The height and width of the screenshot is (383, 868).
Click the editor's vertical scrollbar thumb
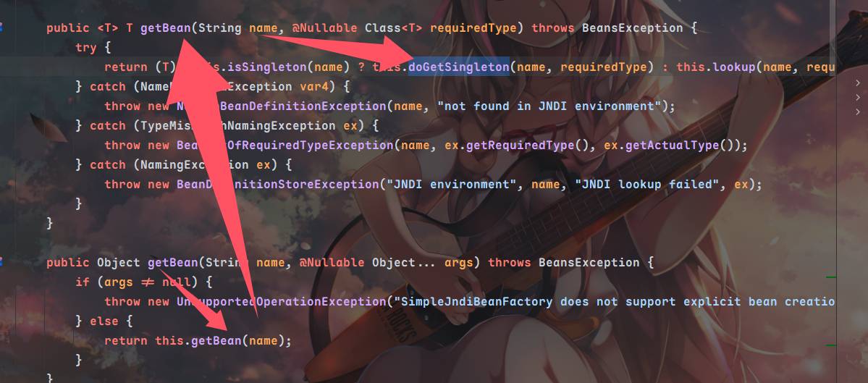(833, 36)
